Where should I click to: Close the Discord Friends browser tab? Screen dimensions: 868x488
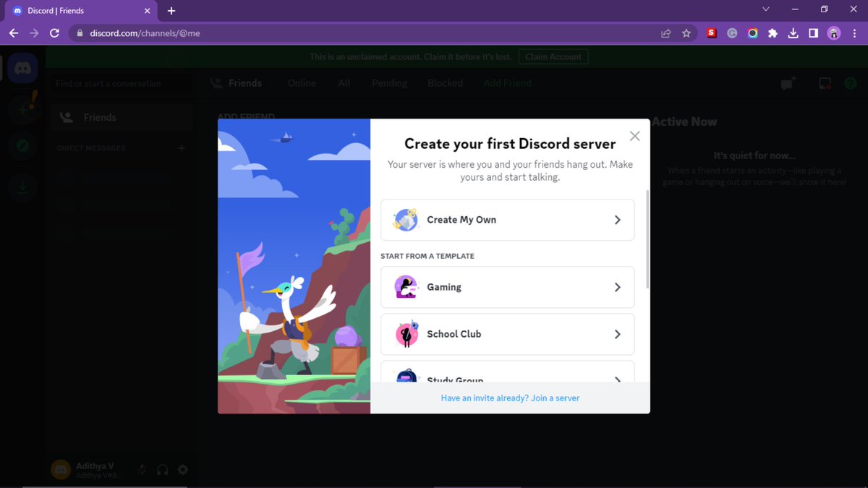pos(148,11)
